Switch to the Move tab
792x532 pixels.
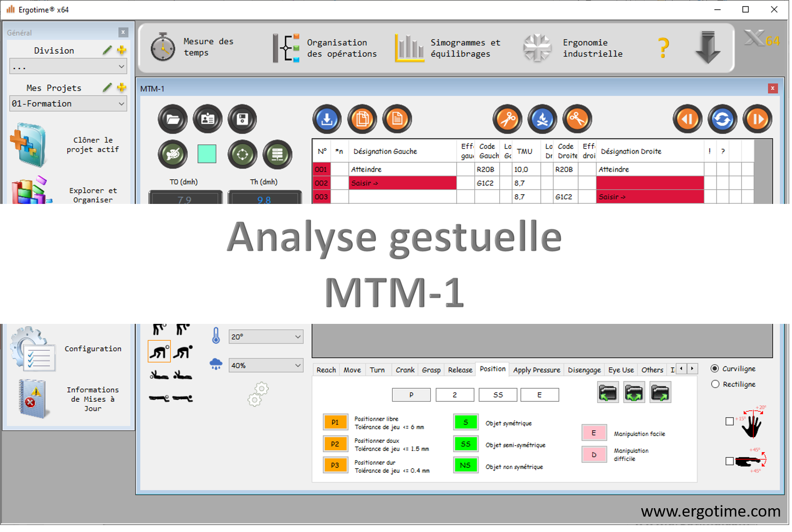(x=352, y=370)
